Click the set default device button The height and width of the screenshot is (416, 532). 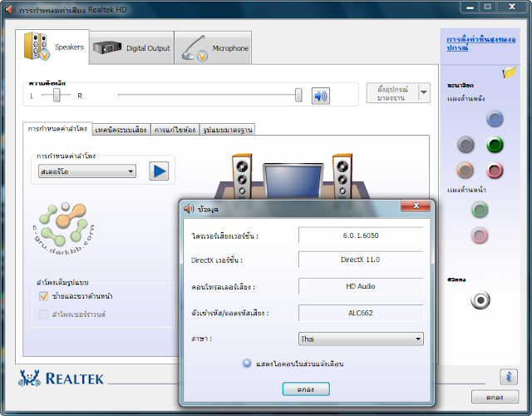(392, 93)
